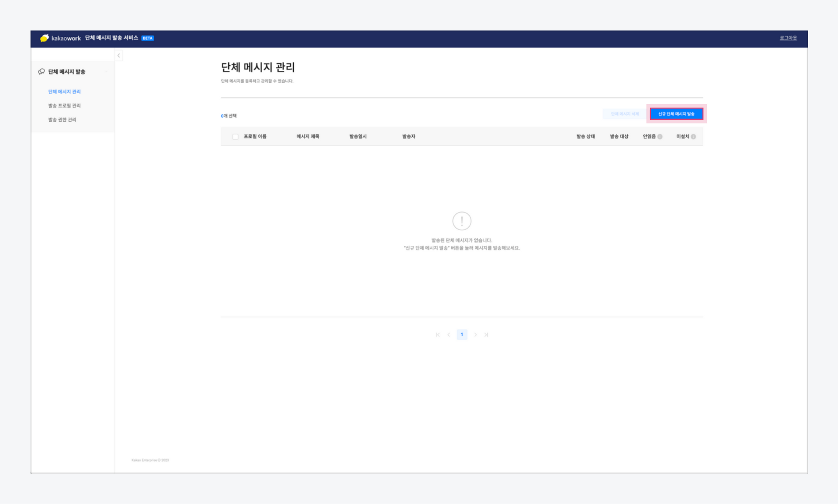Select page 1 in pagination
This screenshot has height=504, width=838.
click(462, 334)
